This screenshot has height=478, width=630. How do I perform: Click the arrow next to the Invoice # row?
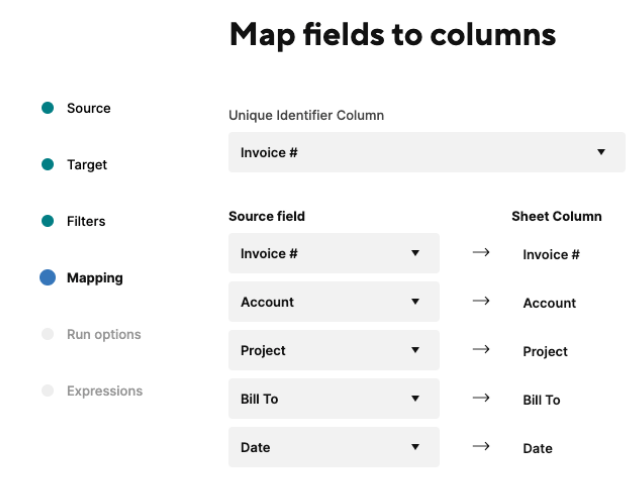(480, 253)
